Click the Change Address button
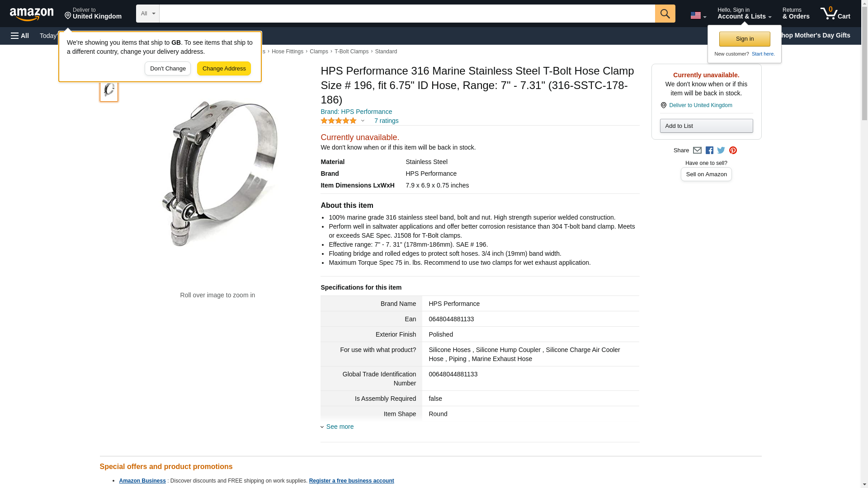This screenshot has width=868, height=488. pyautogui.click(x=224, y=69)
